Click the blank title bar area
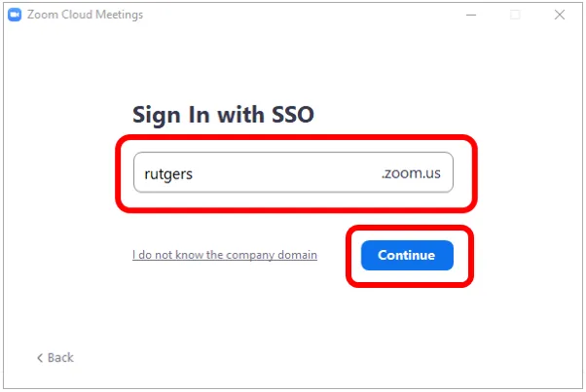This screenshot has height=392, width=586. point(299,15)
